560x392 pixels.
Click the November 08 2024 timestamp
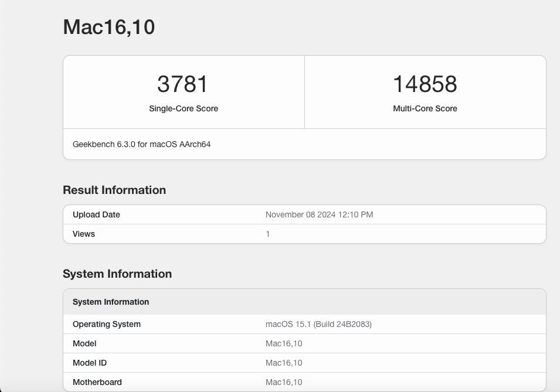pos(320,214)
